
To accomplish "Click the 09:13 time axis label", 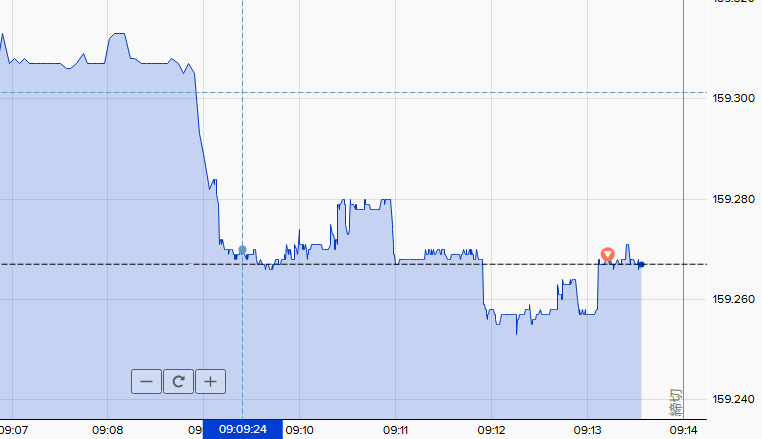I will pos(588,430).
